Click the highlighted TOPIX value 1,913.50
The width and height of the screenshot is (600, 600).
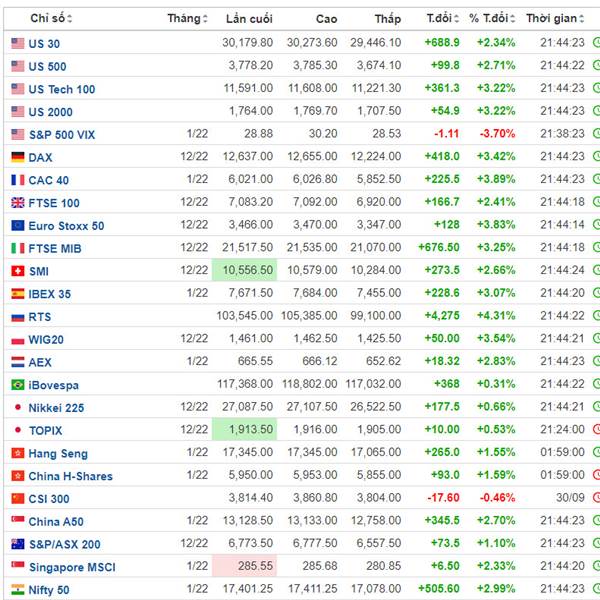point(244,429)
